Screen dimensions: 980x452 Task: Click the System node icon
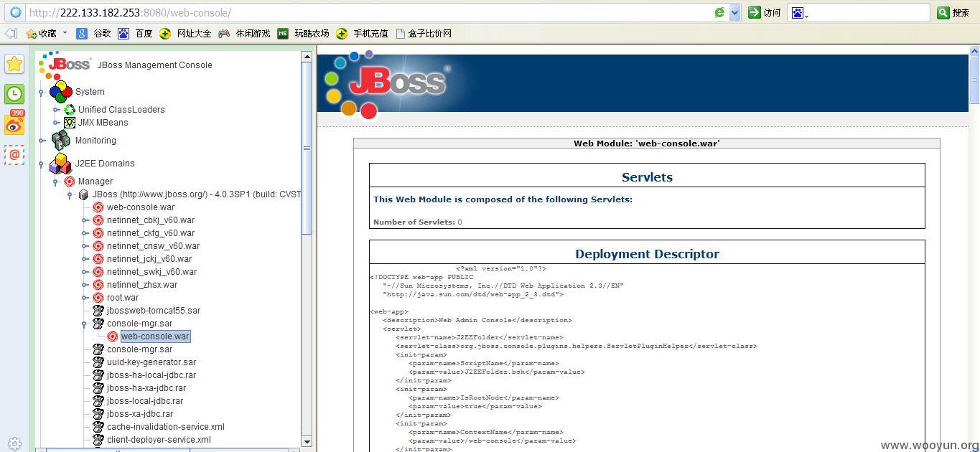(60, 91)
